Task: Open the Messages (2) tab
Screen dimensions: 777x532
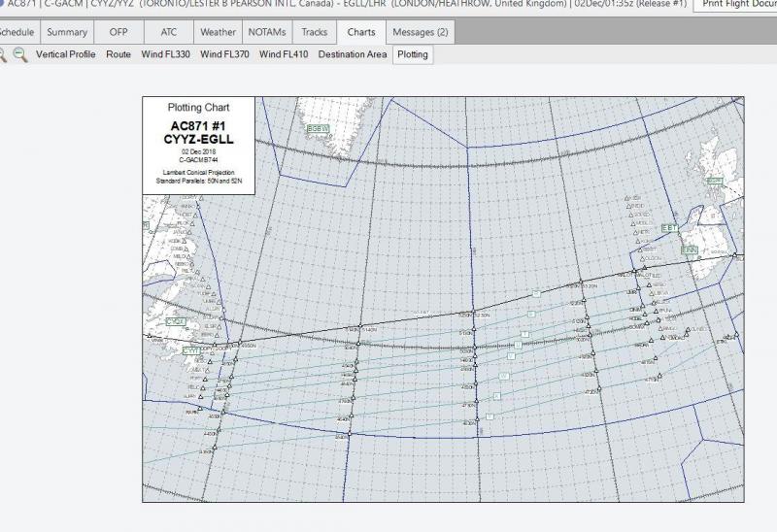Action: coord(420,32)
